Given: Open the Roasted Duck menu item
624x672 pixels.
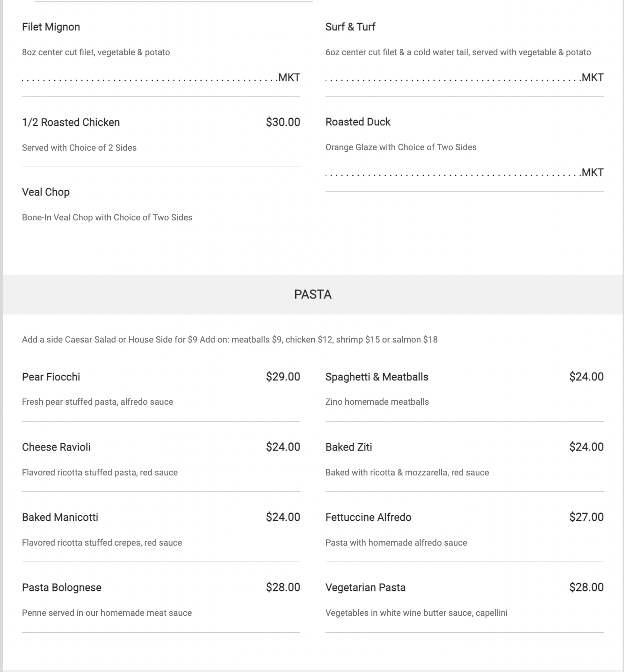Looking at the screenshot, I should 358,122.
